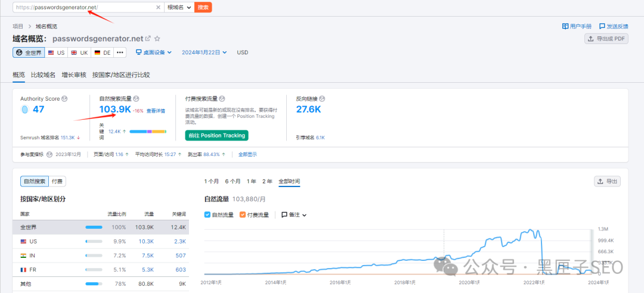Open the external link icon next to passwordsgenerator.net
Viewport: 644px width, 293px height.
point(148,39)
